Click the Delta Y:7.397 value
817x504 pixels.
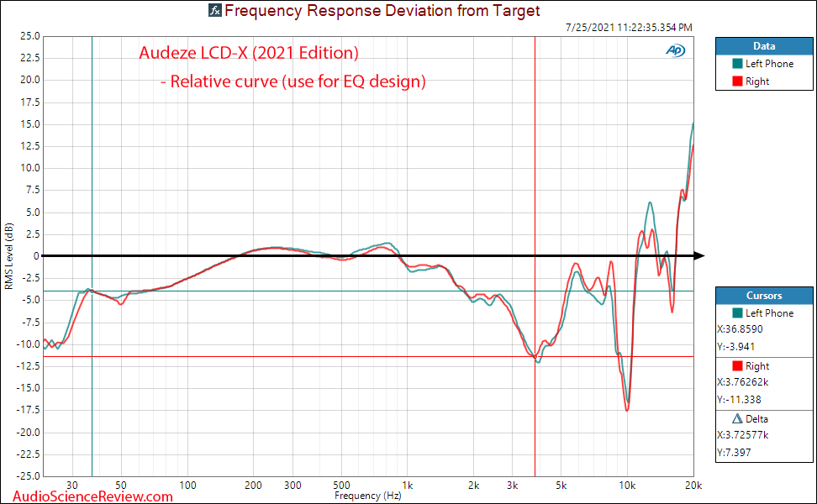pyautogui.click(x=734, y=453)
